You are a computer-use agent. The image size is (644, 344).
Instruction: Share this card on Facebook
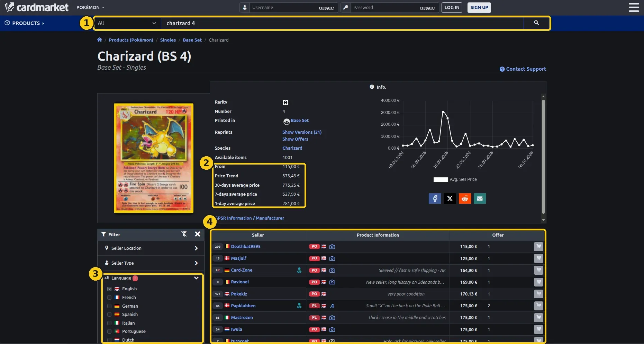[435, 199]
